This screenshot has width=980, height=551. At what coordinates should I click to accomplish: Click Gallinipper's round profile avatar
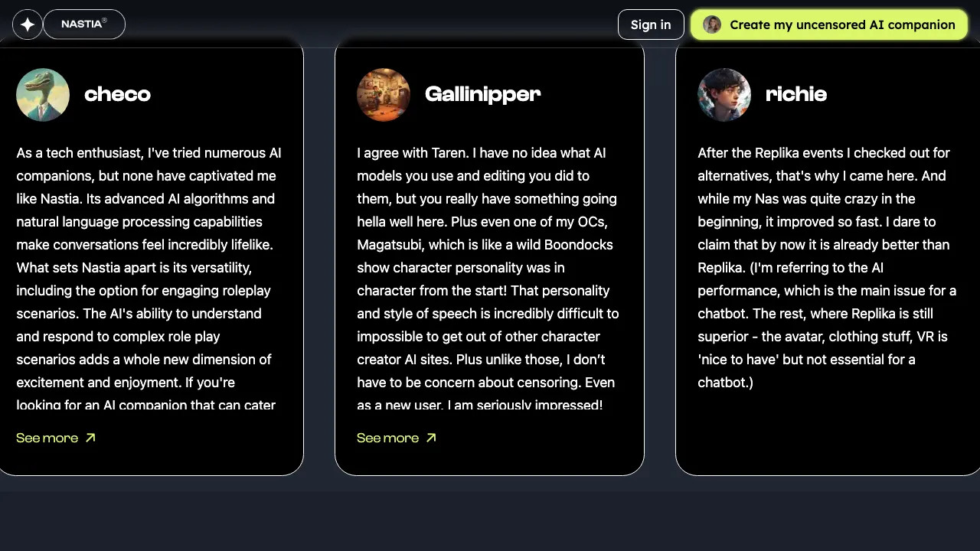384,95
